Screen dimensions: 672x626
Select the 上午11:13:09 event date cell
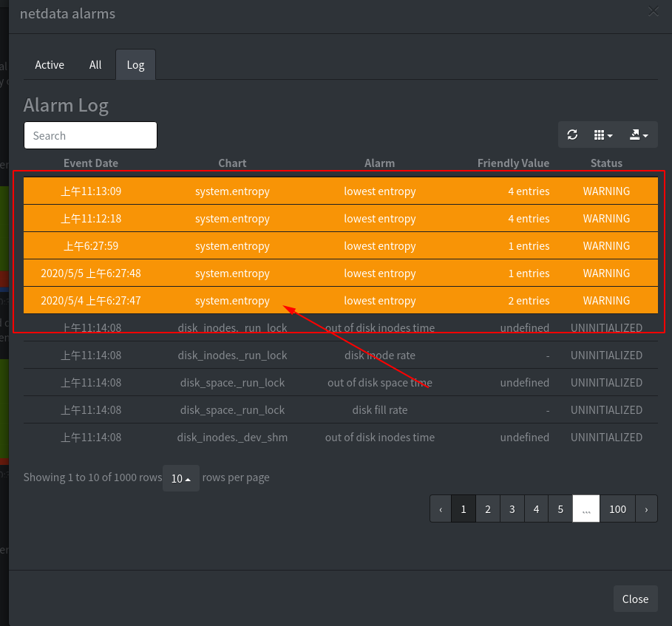click(91, 191)
